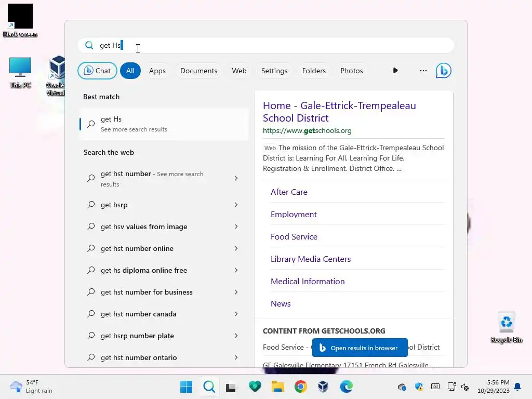Select 'get hst number' web suggestion
Viewport: 532px width, 399px height.
tap(164, 179)
